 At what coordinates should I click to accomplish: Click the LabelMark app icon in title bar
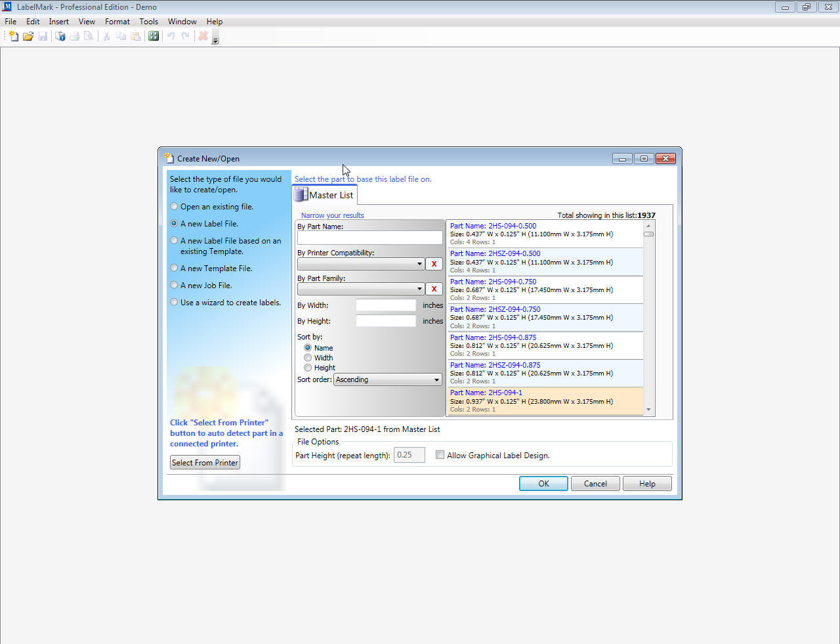(7, 7)
